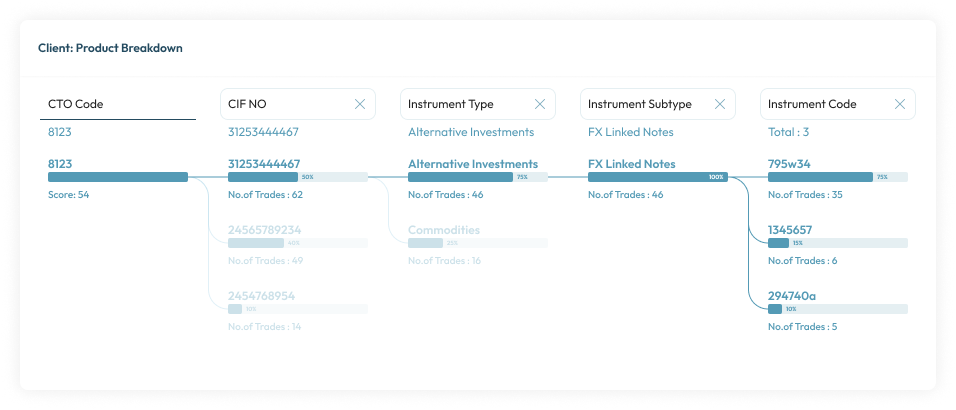The height and width of the screenshot is (410, 956).
Task: Select instrument code 795w34
Action: pyautogui.click(x=789, y=164)
